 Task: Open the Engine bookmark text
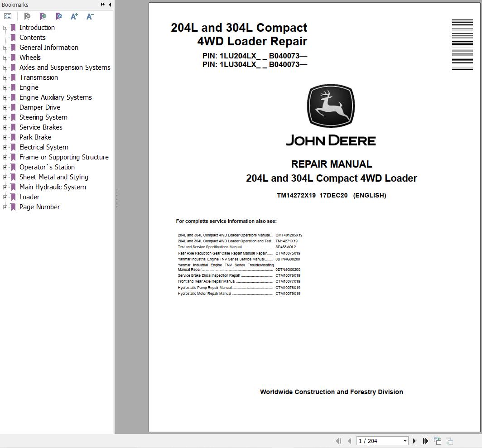(x=29, y=87)
